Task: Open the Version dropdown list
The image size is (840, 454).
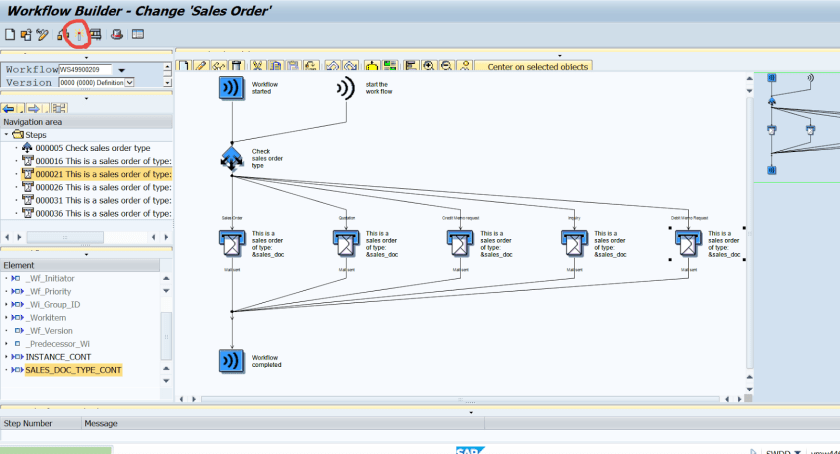Action: point(129,83)
